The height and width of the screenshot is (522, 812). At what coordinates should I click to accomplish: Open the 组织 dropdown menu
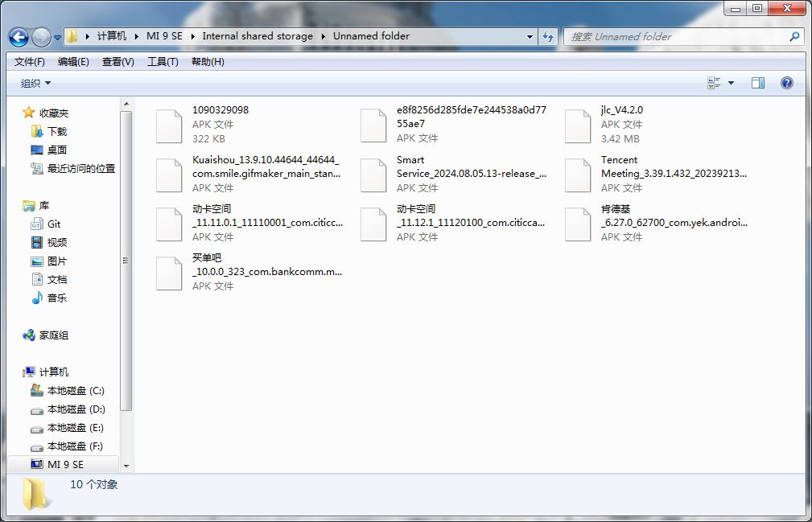pos(35,84)
